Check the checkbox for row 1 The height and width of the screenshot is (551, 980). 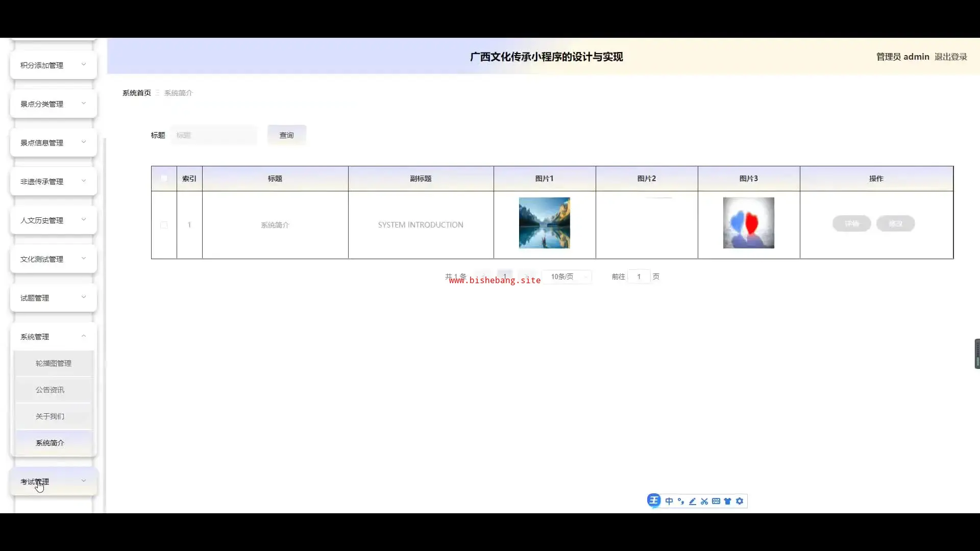(164, 225)
